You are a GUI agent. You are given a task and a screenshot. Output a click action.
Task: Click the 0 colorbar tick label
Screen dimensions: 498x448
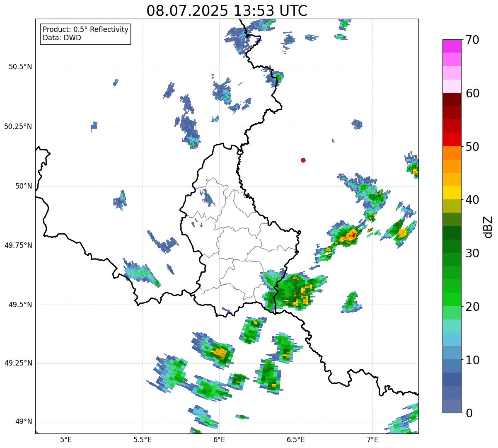[x=469, y=413]
